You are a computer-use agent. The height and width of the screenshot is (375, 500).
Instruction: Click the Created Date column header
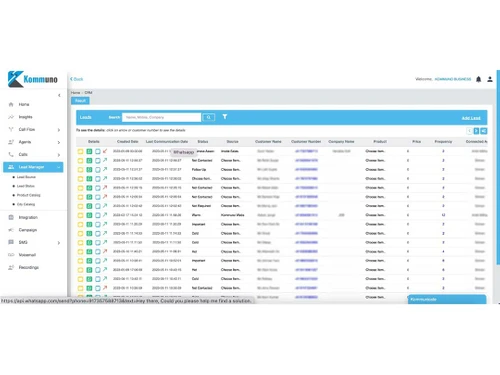pos(128,142)
